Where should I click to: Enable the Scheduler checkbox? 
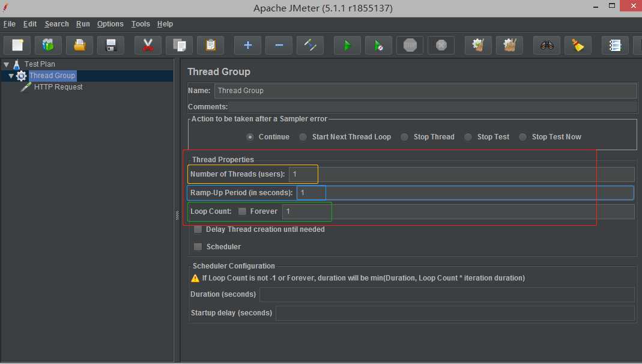click(x=198, y=246)
